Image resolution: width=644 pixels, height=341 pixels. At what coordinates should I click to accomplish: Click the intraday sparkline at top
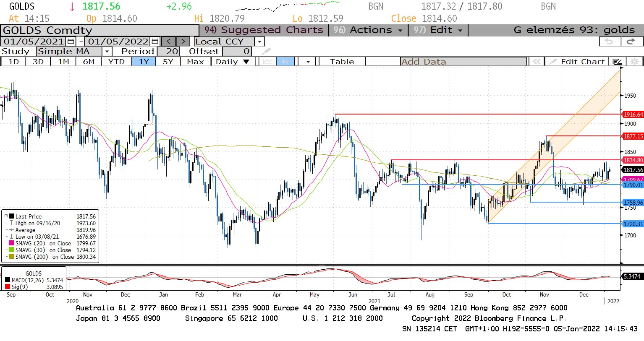287,6
